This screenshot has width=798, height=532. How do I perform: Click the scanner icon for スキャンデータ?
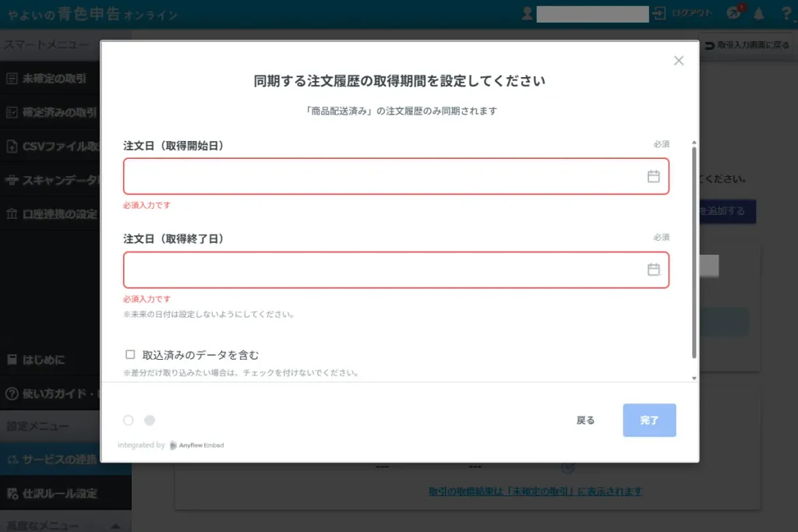point(12,180)
